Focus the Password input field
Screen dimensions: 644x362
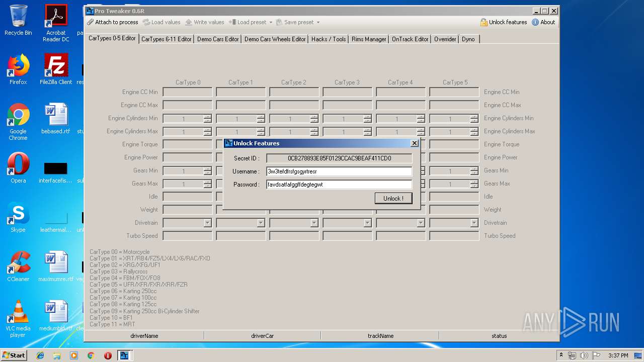[339, 185]
